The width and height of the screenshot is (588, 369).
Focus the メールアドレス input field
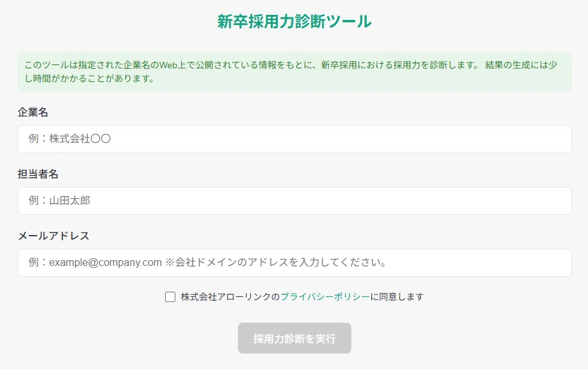click(x=295, y=263)
